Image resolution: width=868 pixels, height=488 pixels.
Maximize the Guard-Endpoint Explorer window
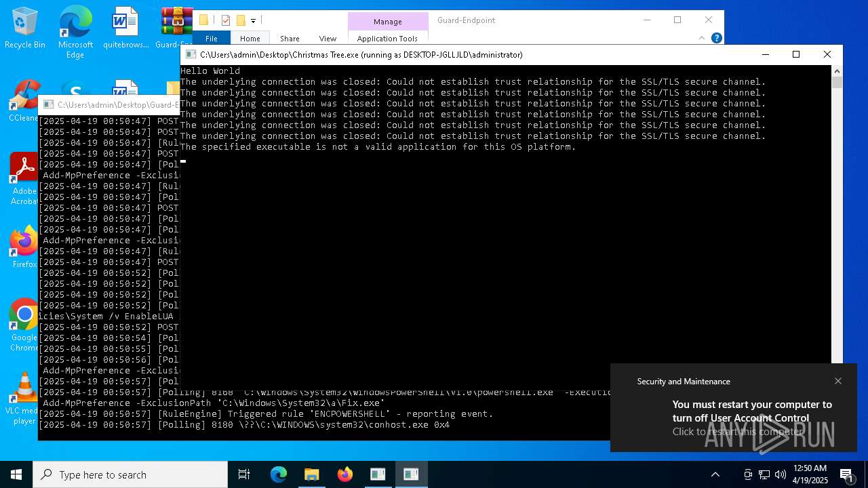[677, 20]
